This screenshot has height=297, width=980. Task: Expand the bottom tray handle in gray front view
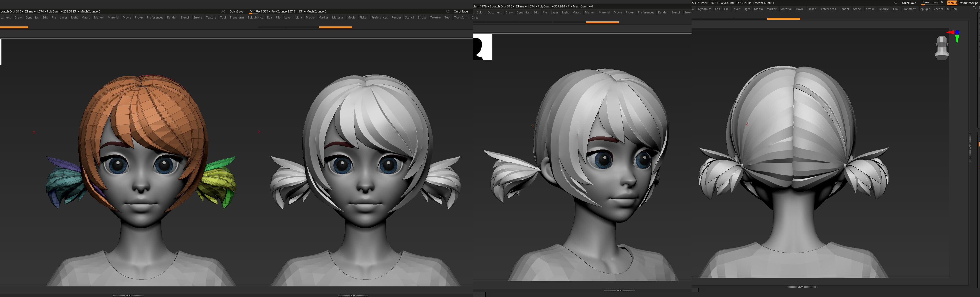[353, 295]
